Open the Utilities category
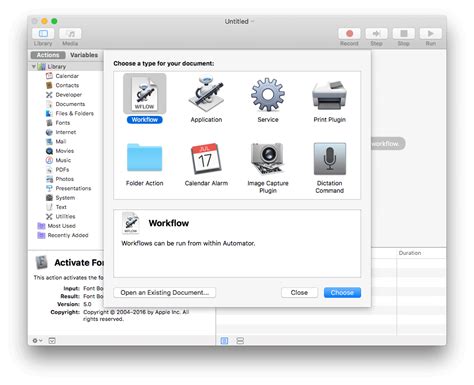Viewport: 474px width, 385px height. (x=65, y=216)
